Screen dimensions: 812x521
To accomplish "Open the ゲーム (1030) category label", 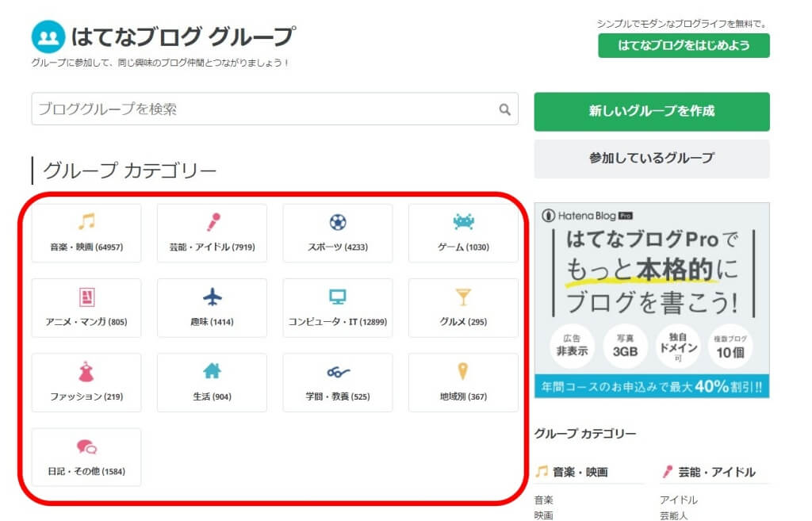I will 463,247.
